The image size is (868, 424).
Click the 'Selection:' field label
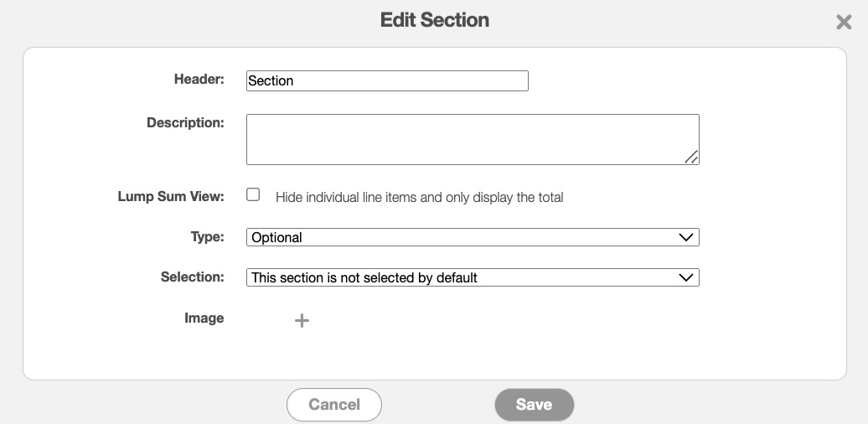click(x=192, y=277)
